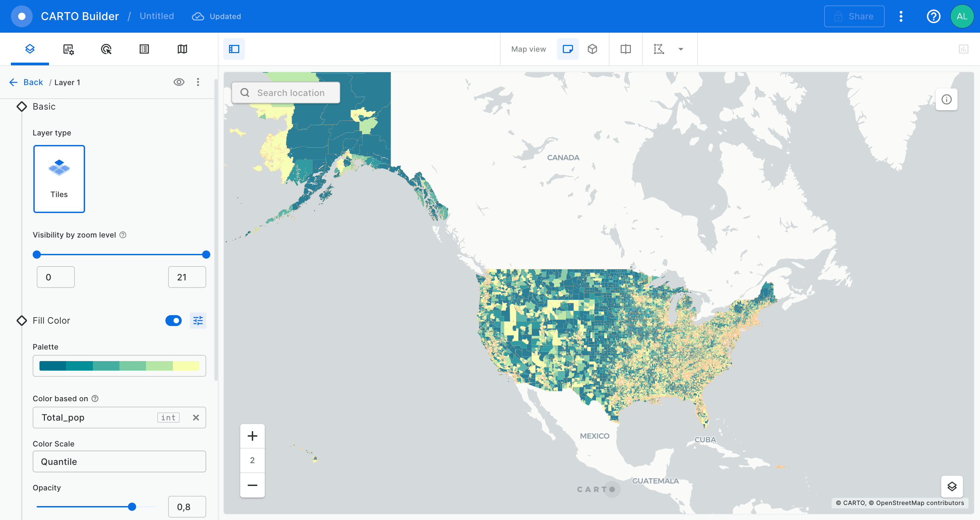Click the Search location field
The image size is (980, 520).
[291, 93]
